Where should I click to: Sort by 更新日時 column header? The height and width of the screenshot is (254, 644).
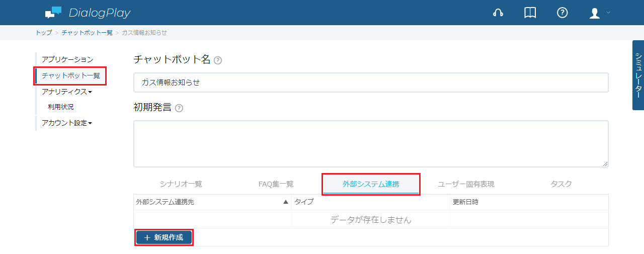point(529,202)
